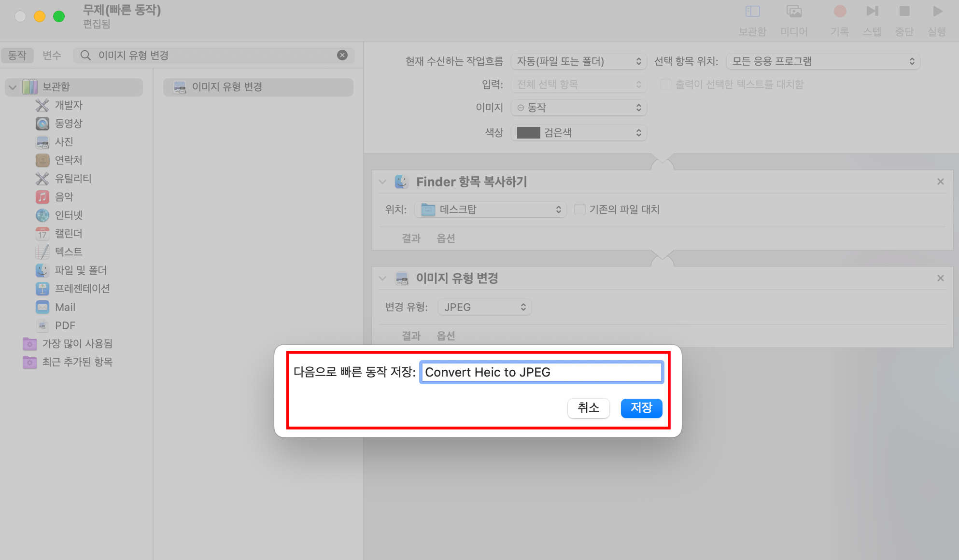Collapse the 보관함 library tree
The image size is (959, 560).
click(x=13, y=87)
